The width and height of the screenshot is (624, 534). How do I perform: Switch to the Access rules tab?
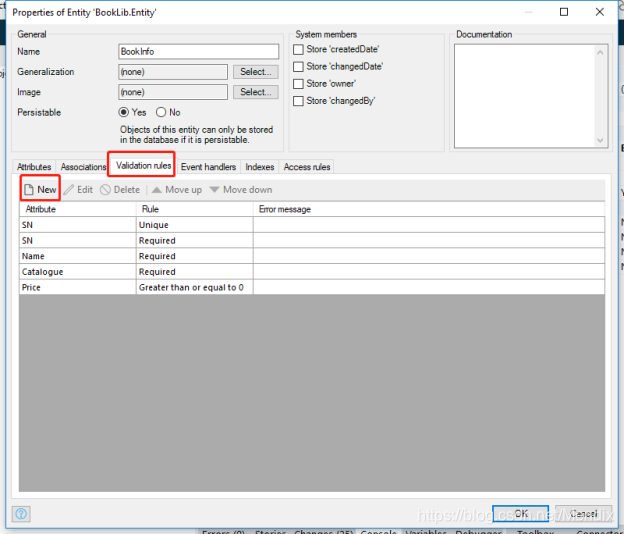(x=307, y=167)
